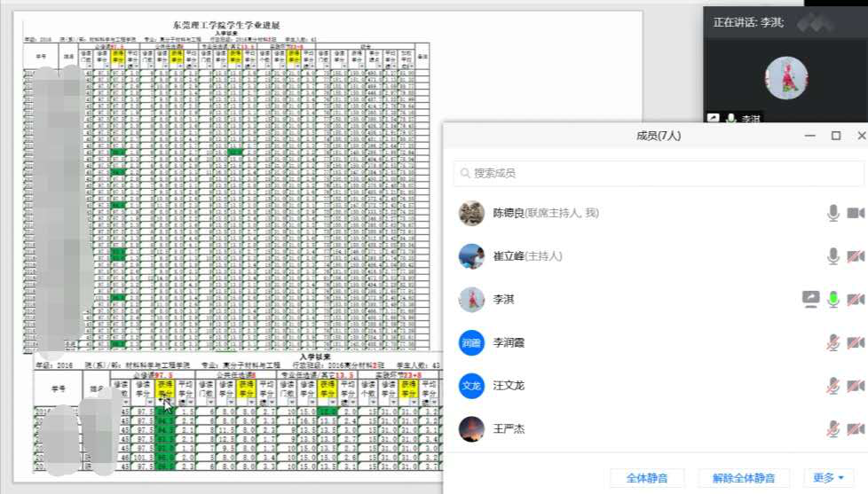Unmute 汪文龙's microphone
Viewport: 868px width, 494px height.
[833, 386]
